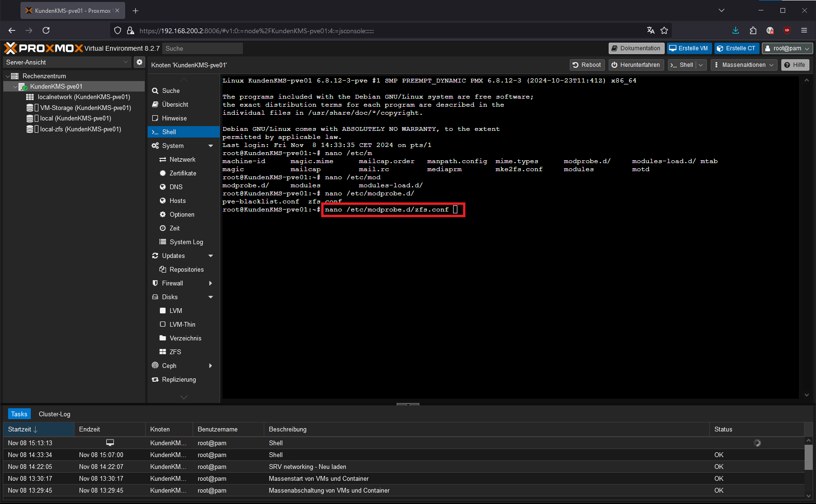This screenshot has height=504, width=816.
Task: Open the Firefox hamburger menu
Action: 804,30
